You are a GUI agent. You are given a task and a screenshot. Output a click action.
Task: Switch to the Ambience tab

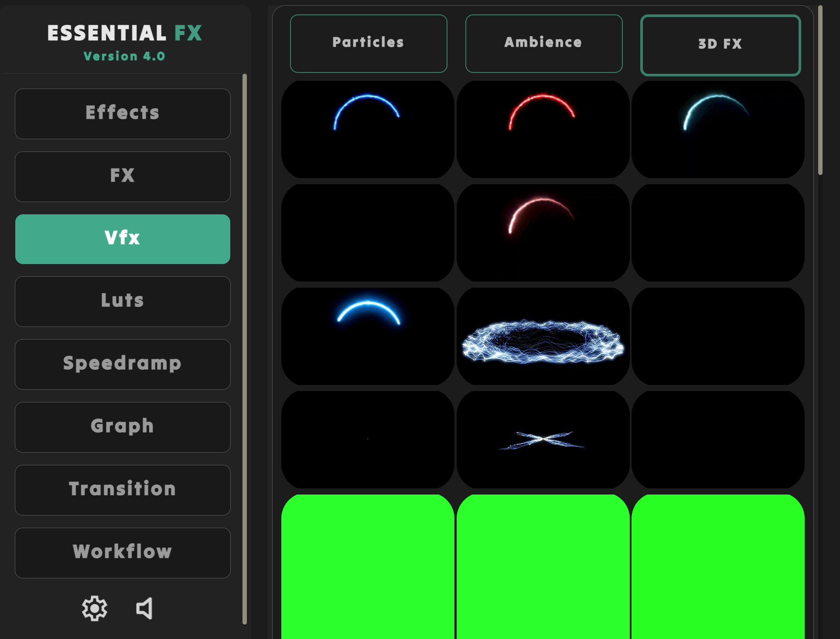pos(543,43)
